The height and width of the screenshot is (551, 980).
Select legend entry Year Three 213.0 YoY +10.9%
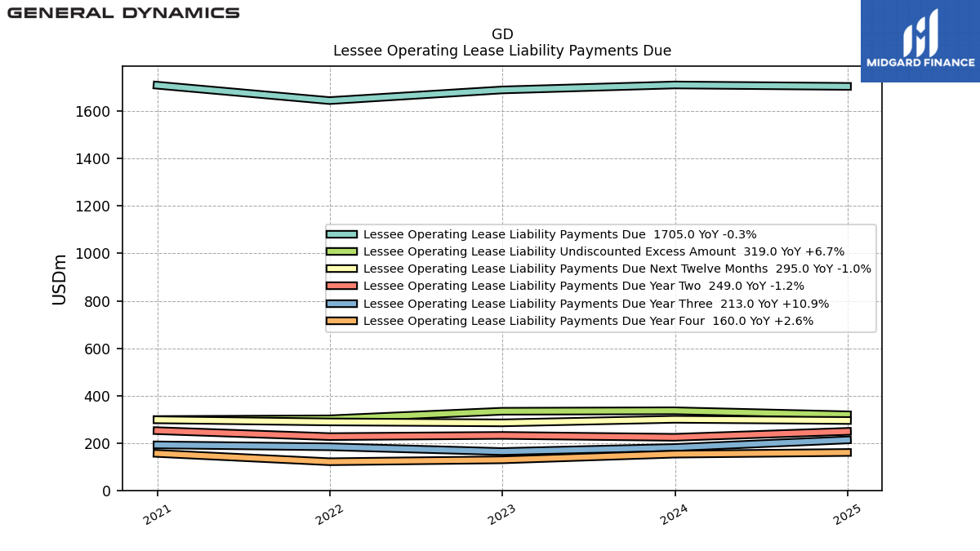pyautogui.click(x=596, y=304)
